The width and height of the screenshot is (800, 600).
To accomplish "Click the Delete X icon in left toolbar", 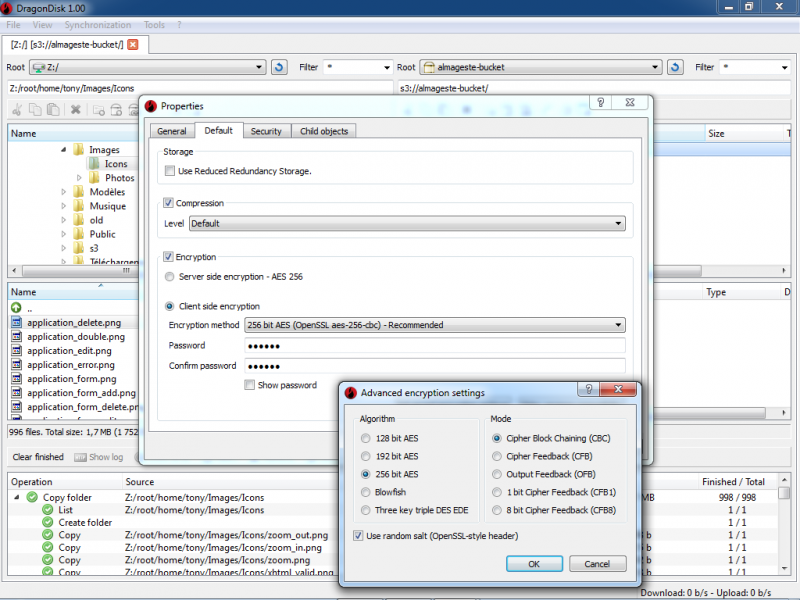I will 76,109.
